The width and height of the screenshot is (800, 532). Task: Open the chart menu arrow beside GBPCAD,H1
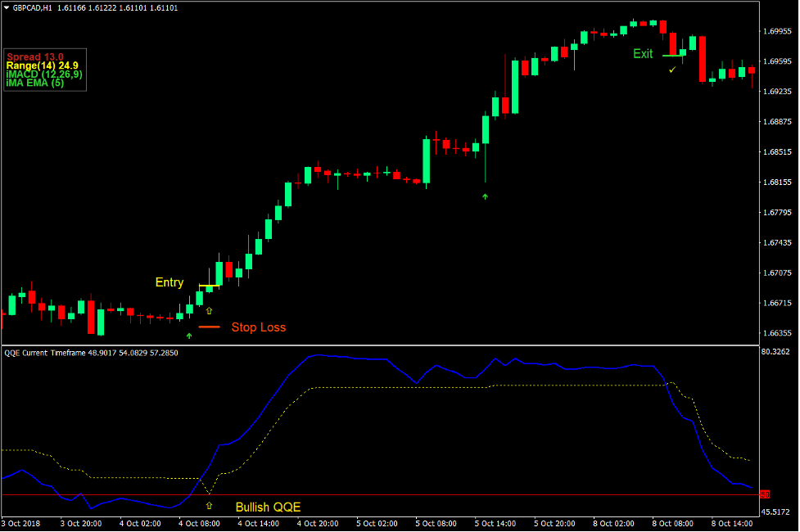[x=7, y=7]
